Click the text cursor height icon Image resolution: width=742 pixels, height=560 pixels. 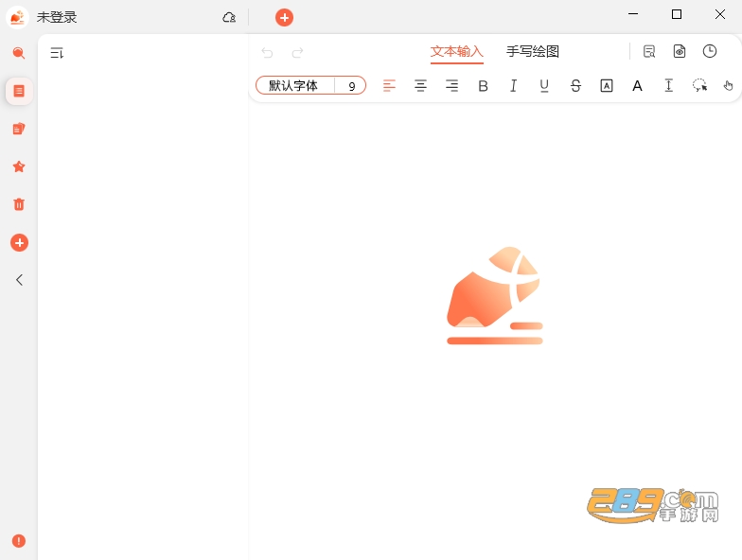(668, 85)
